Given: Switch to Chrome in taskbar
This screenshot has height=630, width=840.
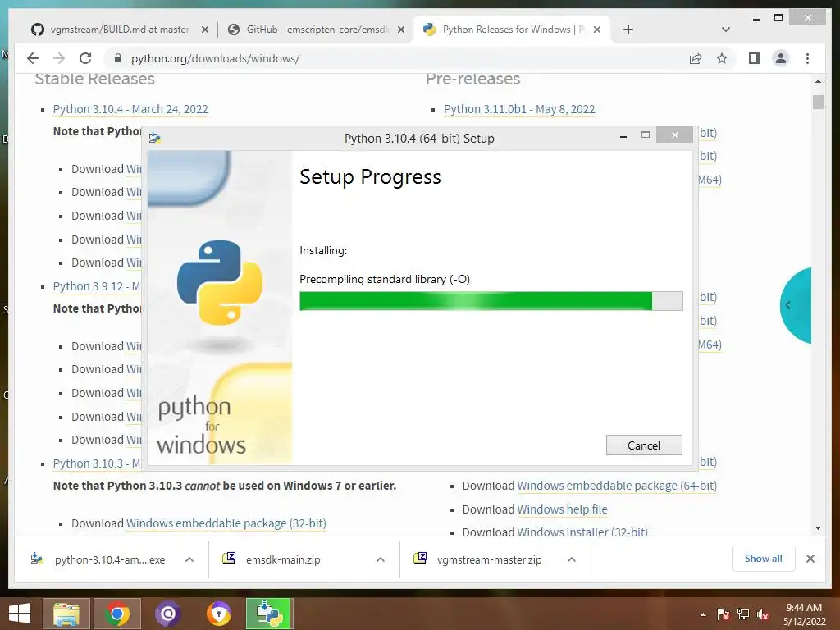Looking at the screenshot, I should [x=117, y=614].
